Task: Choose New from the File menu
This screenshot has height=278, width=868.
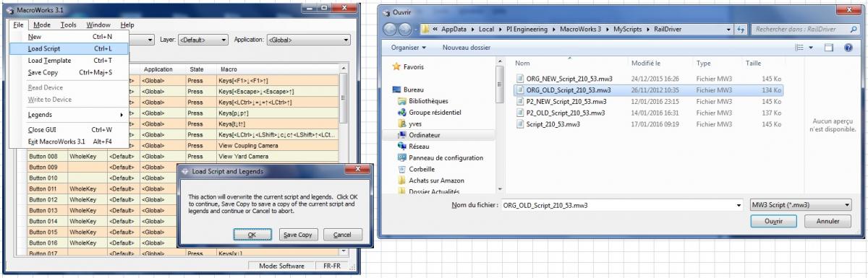Action: [69, 36]
